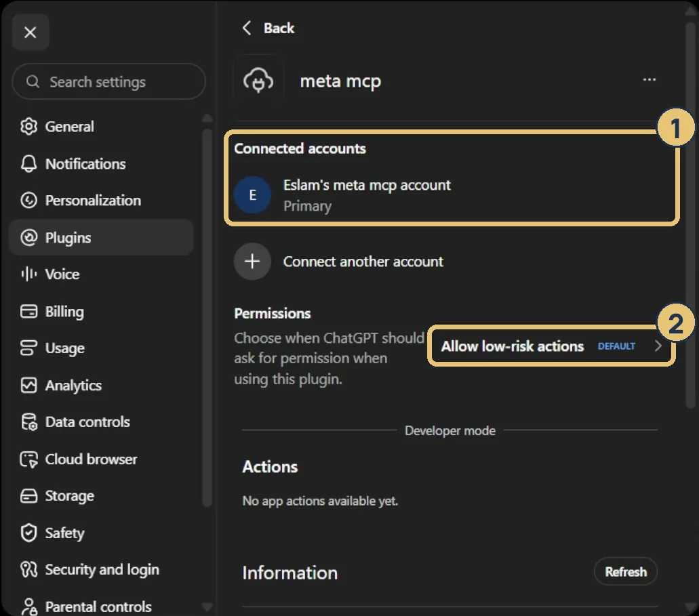The image size is (699, 616).
Task: Close the settings dialog with the X icon
Action: click(31, 32)
